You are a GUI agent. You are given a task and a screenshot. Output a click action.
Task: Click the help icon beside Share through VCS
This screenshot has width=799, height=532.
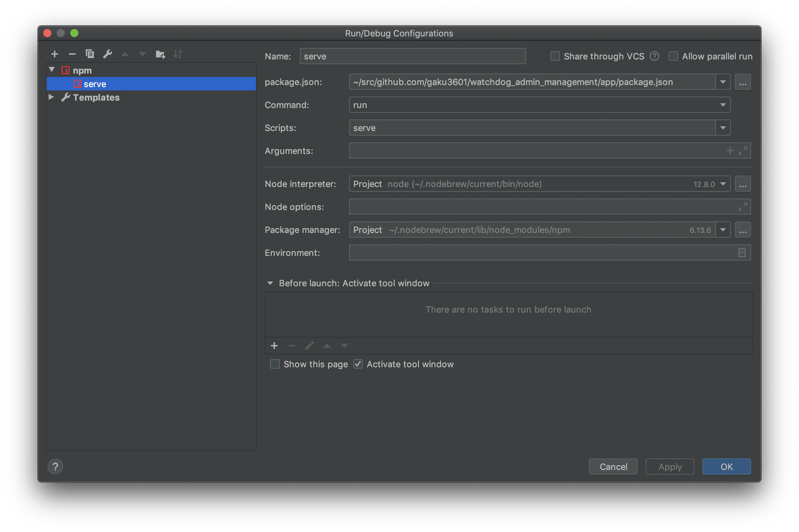(x=654, y=56)
